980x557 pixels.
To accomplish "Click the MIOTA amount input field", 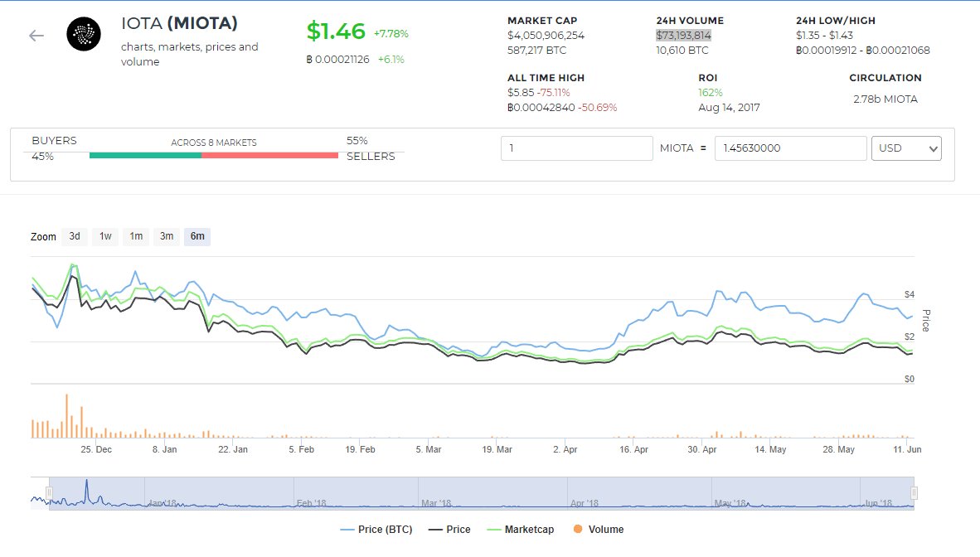I will (x=576, y=148).
